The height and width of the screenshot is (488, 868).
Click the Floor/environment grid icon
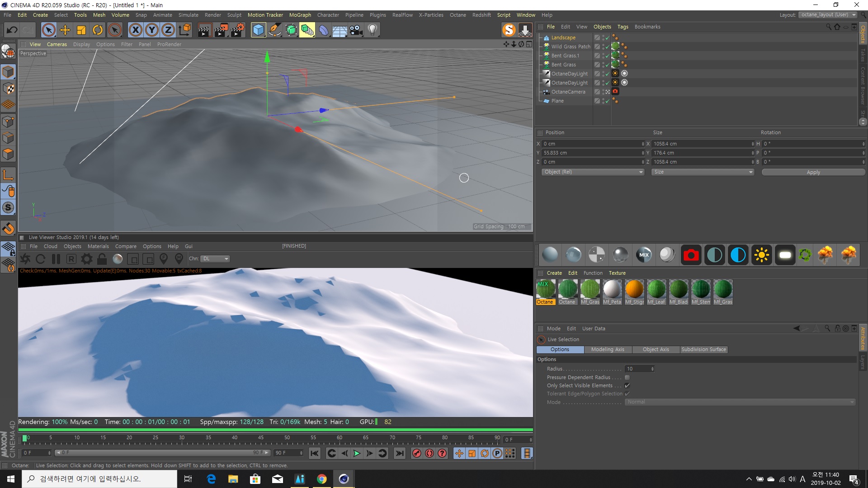click(340, 30)
